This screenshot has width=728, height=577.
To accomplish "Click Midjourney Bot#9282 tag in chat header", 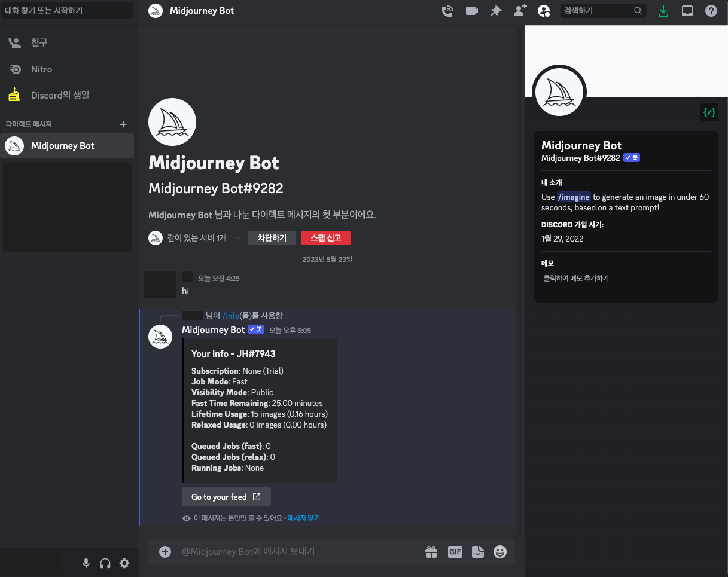I will pos(216,188).
